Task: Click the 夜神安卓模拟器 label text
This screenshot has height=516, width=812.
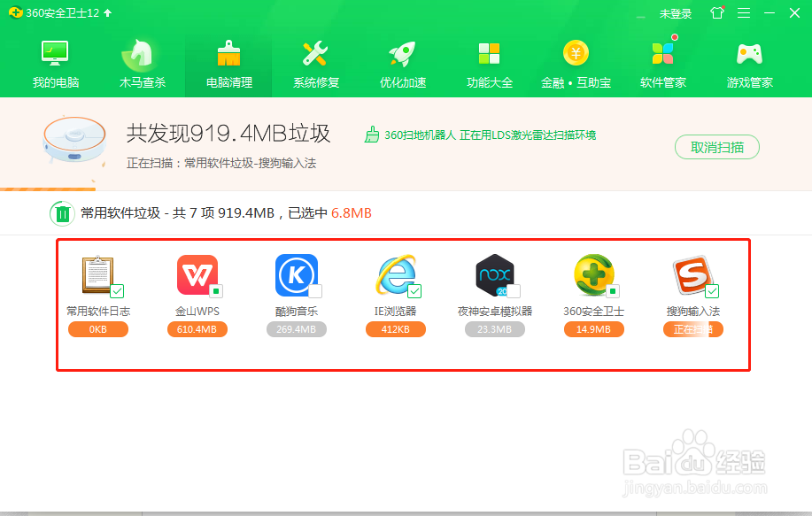Action: tap(495, 311)
